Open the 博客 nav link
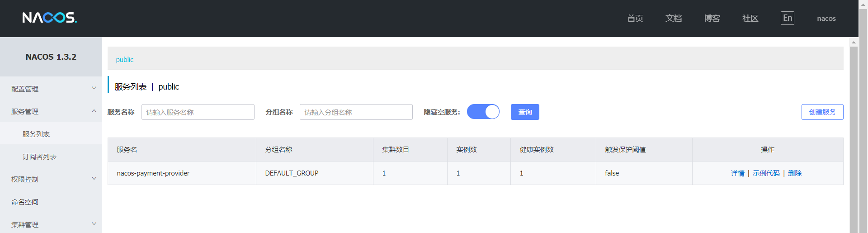 click(712, 18)
